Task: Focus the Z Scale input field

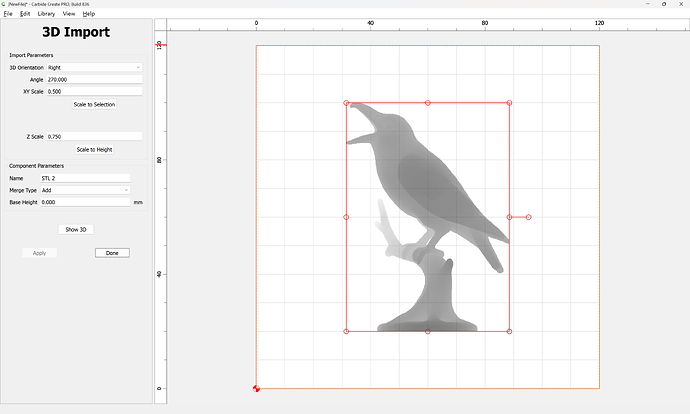Action: point(94,137)
